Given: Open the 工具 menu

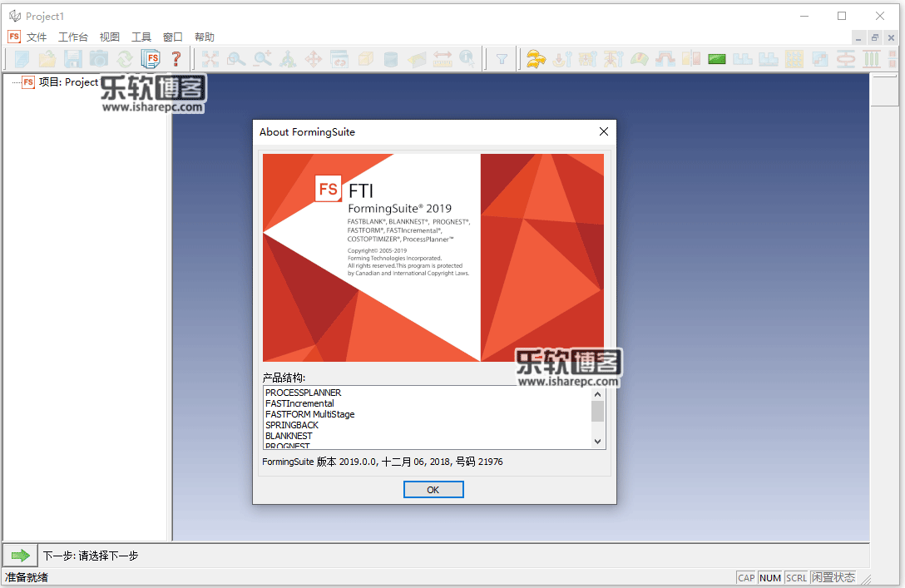Looking at the screenshot, I should pyautogui.click(x=141, y=37).
